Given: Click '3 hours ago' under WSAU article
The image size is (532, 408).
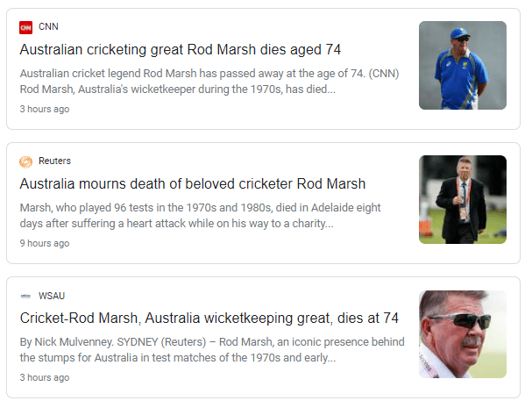Looking at the screenshot, I should coord(45,378).
